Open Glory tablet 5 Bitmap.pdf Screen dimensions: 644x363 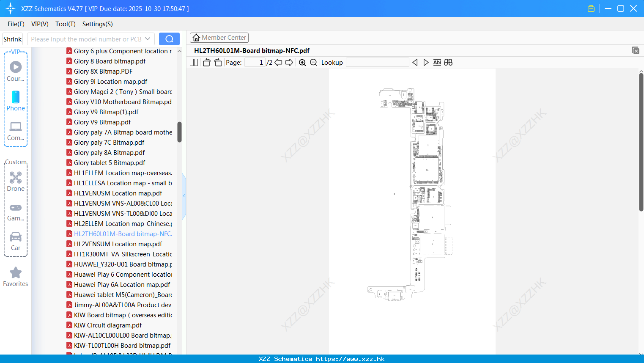coord(110,163)
